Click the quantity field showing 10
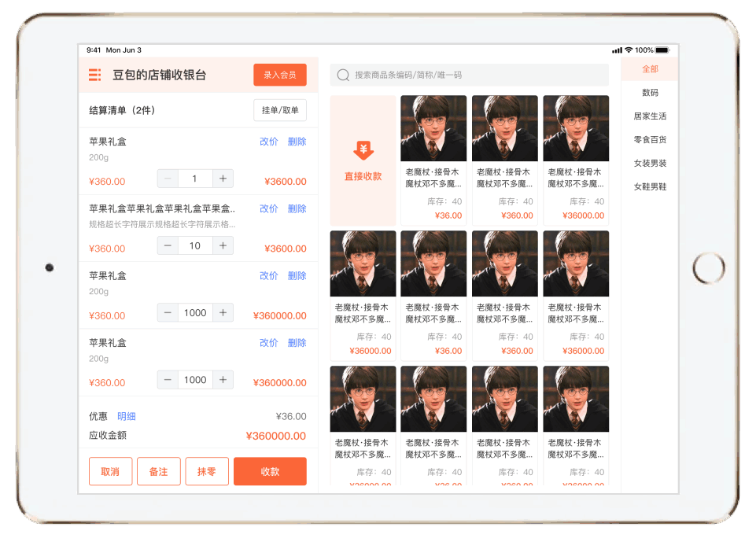This screenshot has height=538, width=756. [195, 246]
